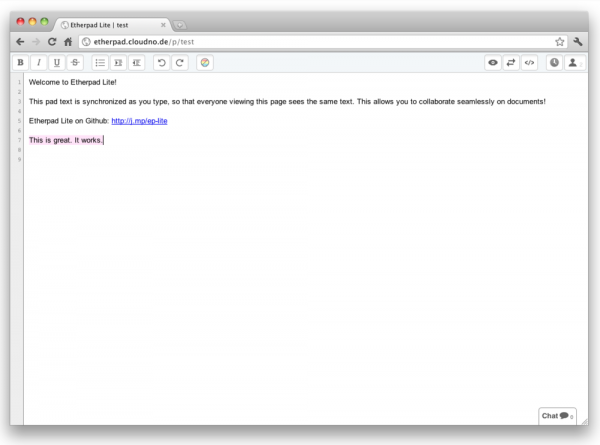Toggle strikethrough formatting button

click(x=75, y=62)
